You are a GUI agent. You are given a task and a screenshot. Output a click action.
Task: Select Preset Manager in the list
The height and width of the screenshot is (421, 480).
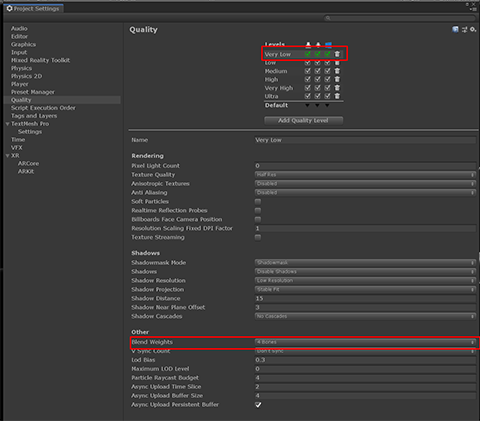point(33,92)
